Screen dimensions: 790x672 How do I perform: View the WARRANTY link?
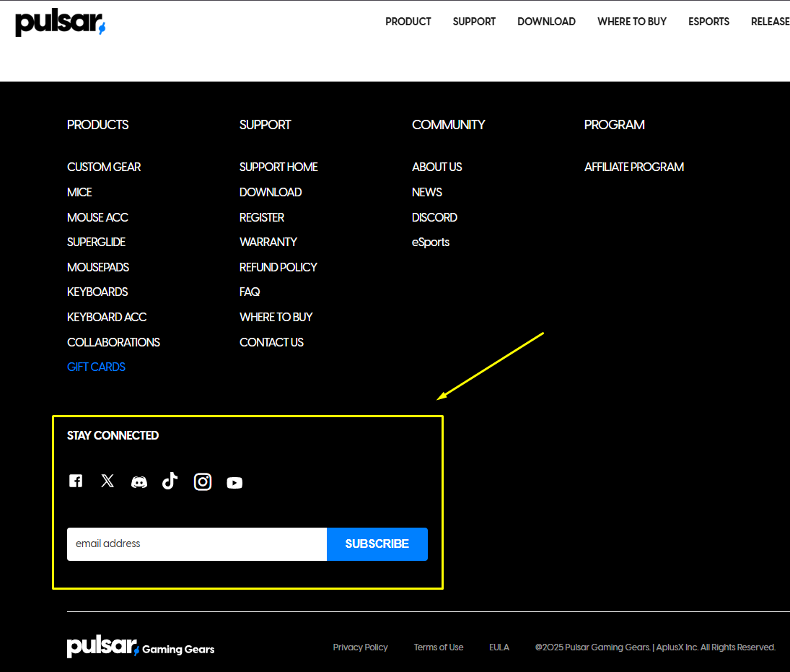[x=268, y=242]
